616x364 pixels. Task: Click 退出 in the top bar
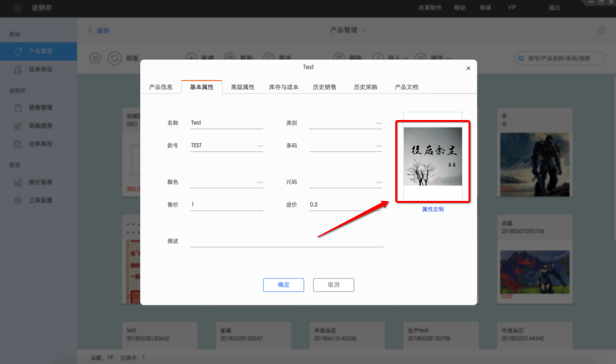click(x=554, y=8)
